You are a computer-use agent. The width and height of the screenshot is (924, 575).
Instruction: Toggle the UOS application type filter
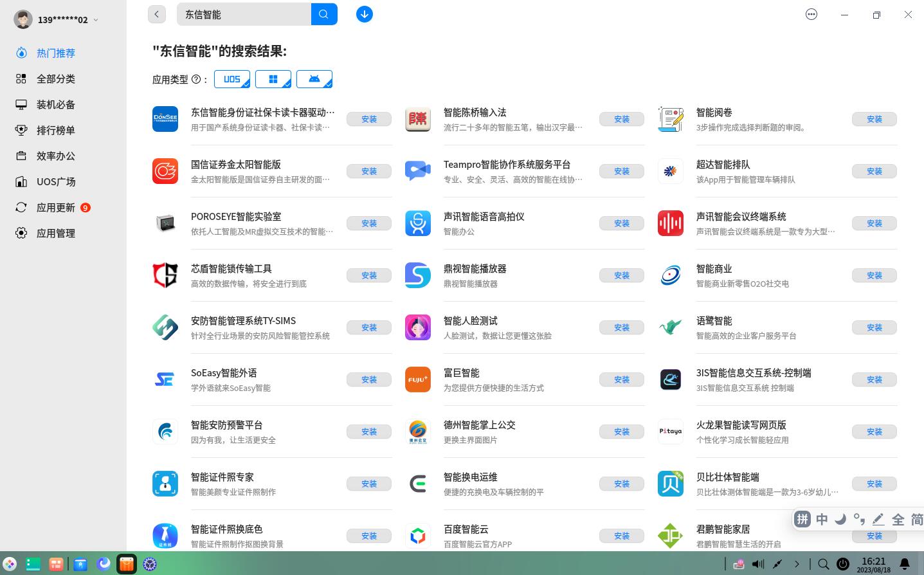pos(232,78)
